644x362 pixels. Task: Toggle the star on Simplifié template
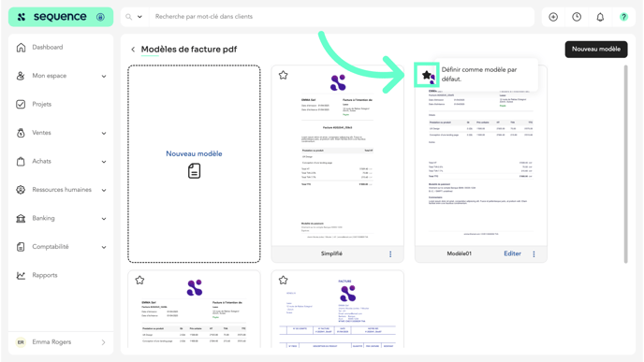coord(283,75)
